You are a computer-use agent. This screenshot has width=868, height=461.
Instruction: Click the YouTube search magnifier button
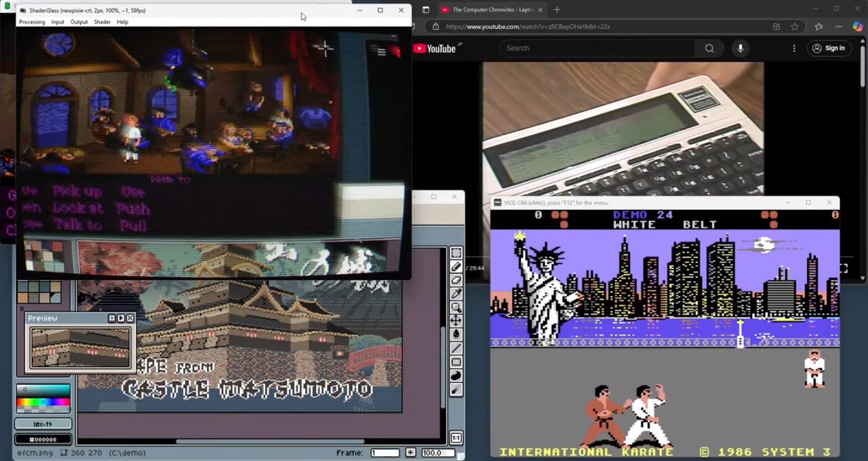coord(709,48)
